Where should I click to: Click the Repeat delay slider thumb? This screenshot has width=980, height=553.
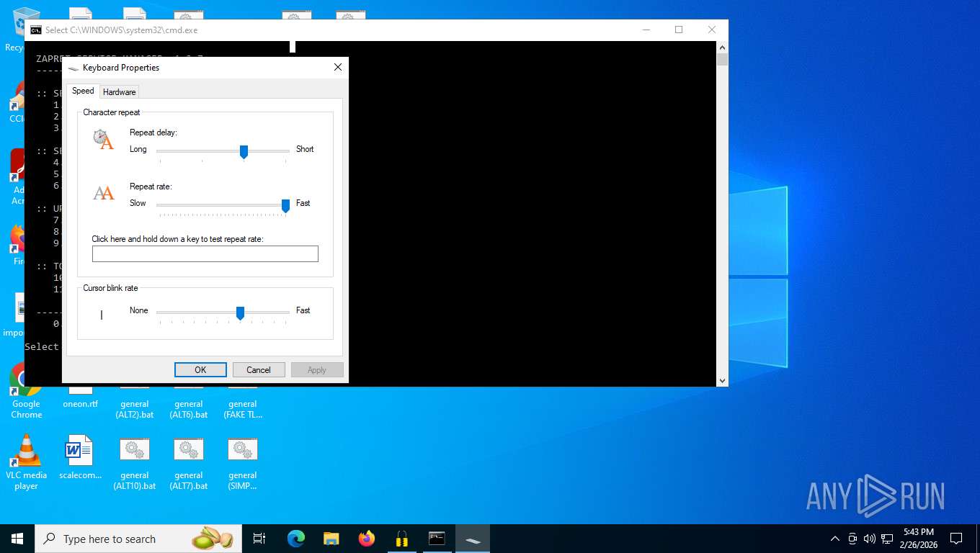(244, 151)
